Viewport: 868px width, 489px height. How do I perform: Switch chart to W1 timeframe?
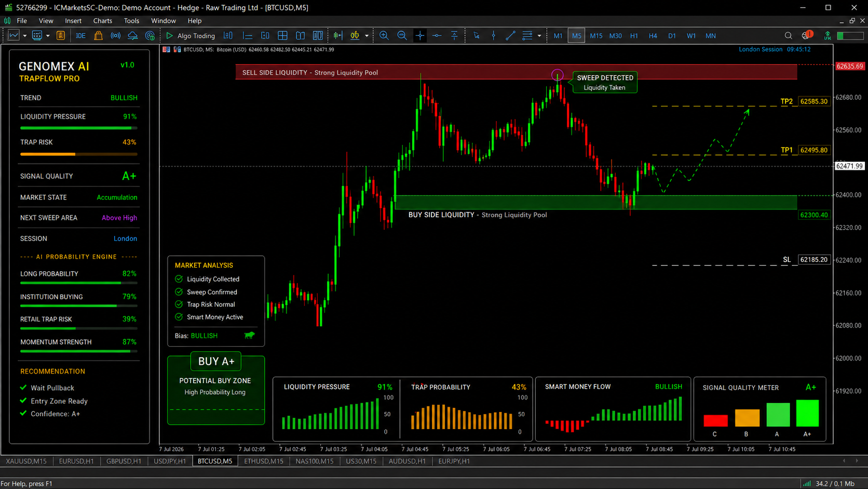[x=691, y=35]
